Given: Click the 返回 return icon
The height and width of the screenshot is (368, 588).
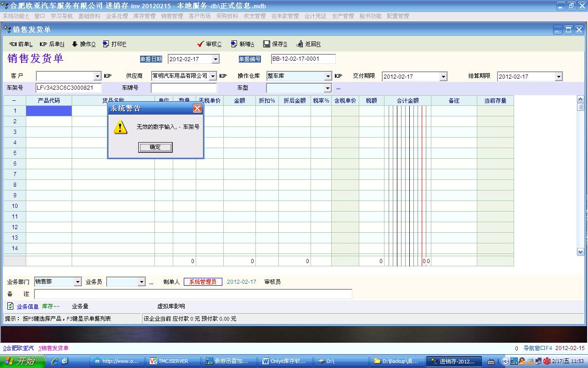Looking at the screenshot, I should (300, 44).
